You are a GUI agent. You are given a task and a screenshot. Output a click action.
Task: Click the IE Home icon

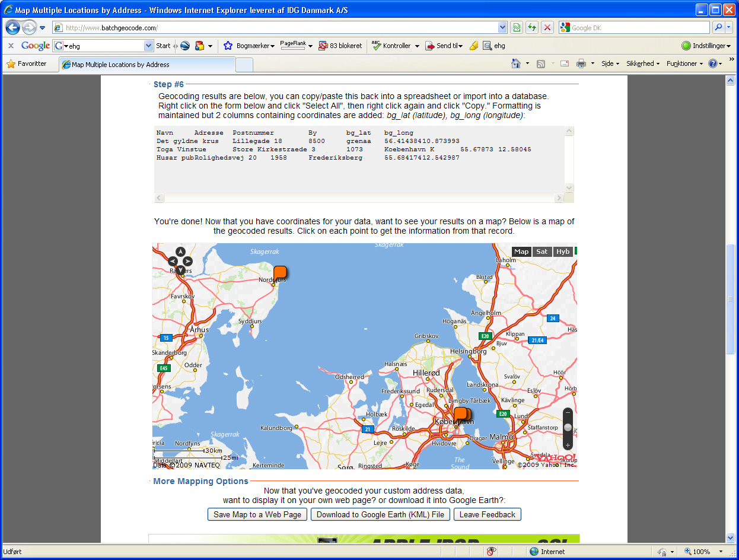pyautogui.click(x=516, y=64)
